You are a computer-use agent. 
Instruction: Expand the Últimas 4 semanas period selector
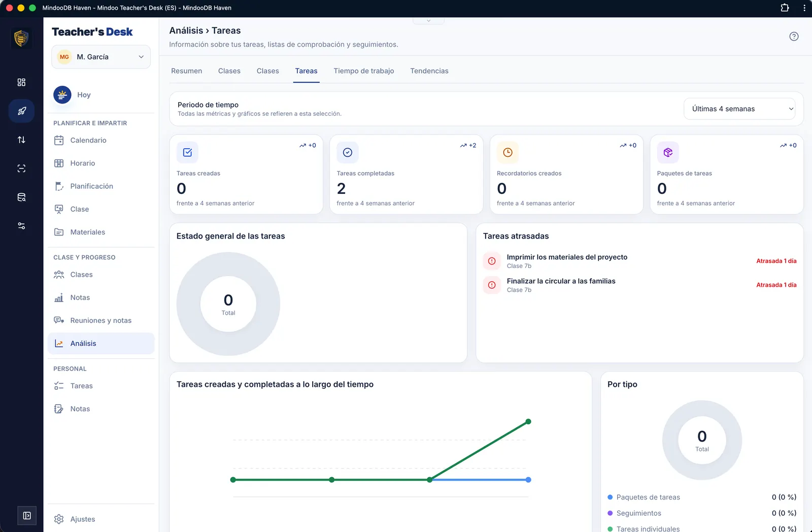[x=739, y=109]
